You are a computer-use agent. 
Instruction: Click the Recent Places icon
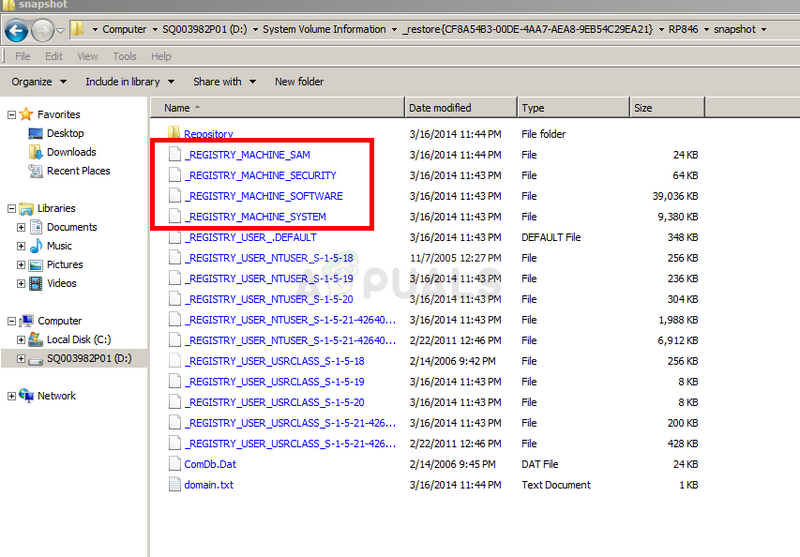36,171
